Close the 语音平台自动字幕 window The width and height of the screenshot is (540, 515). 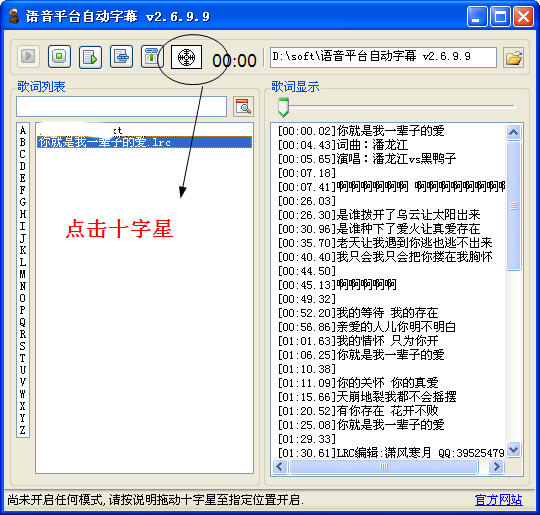523,17
